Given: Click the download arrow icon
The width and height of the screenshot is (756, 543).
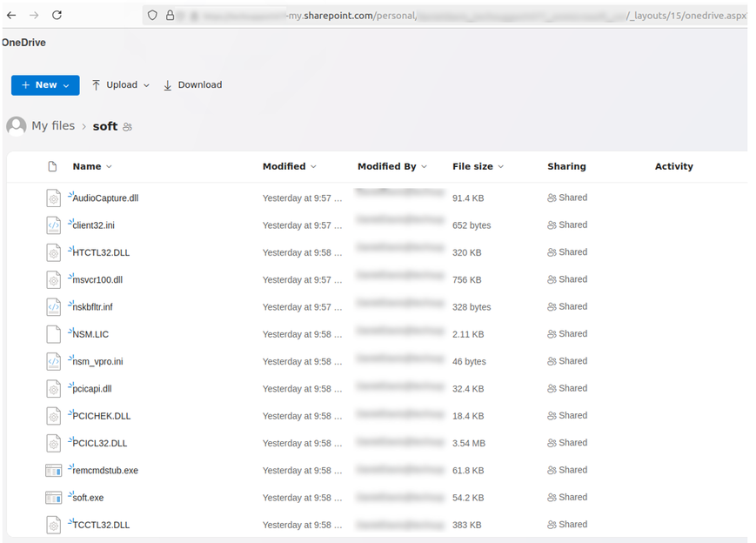Looking at the screenshot, I should click(x=167, y=85).
